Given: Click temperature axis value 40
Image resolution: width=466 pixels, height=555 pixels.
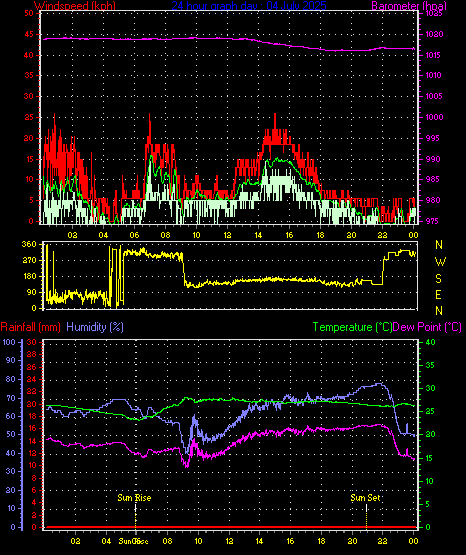Looking at the screenshot, I should click(430, 342).
